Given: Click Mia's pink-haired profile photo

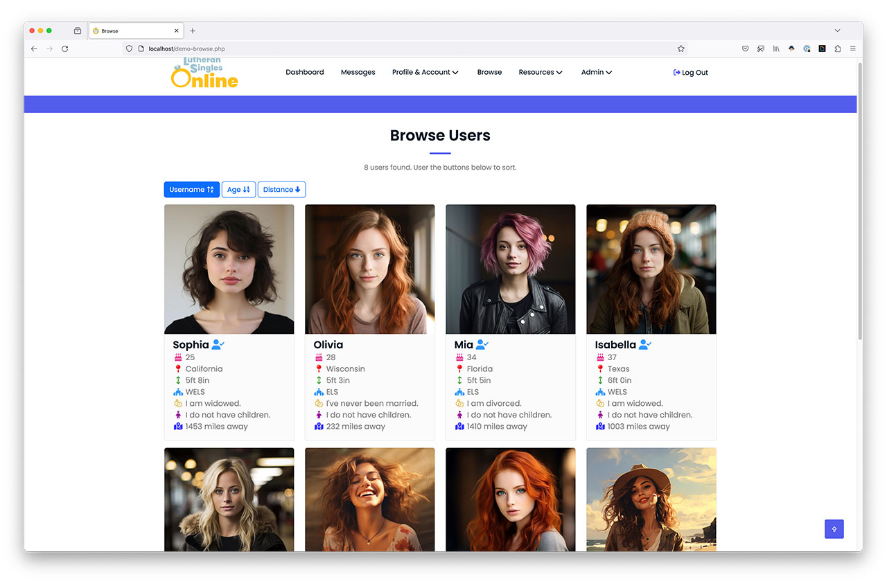Looking at the screenshot, I should click(511, 269).
